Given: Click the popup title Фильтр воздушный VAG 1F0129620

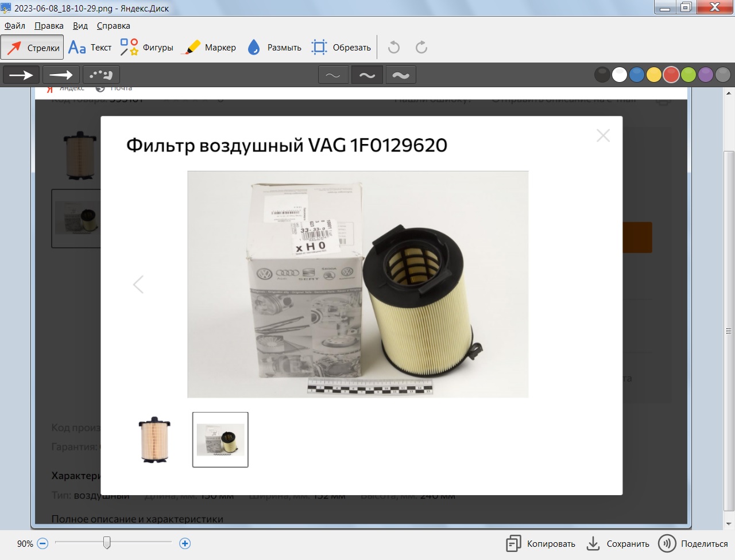Looking at the screenshot, I should point(287,145).
